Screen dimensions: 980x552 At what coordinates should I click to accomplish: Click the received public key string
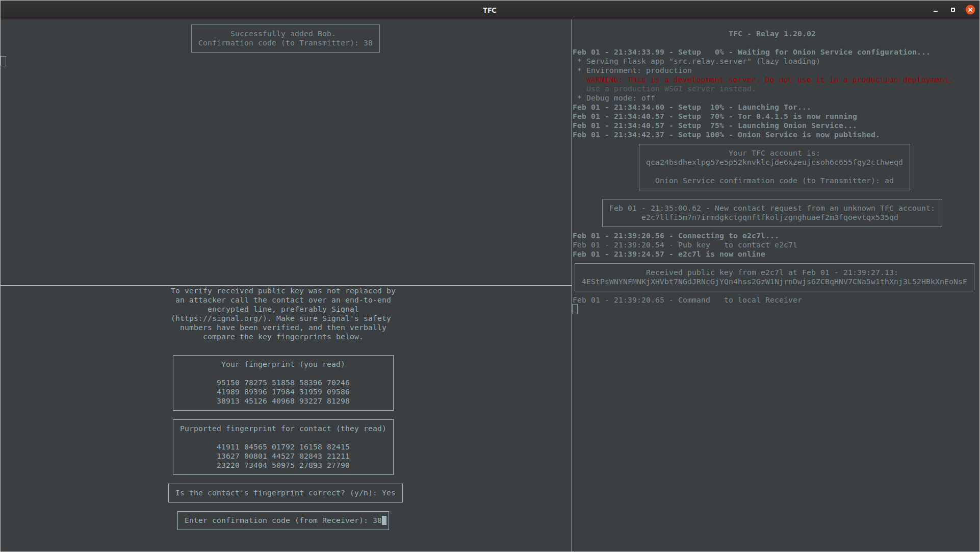[x=774, y=282]
